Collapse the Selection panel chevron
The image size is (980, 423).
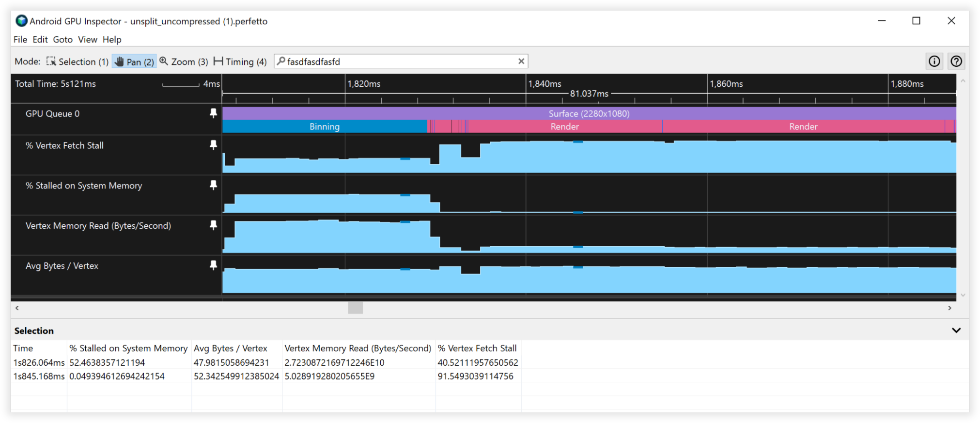click(956, 330)
